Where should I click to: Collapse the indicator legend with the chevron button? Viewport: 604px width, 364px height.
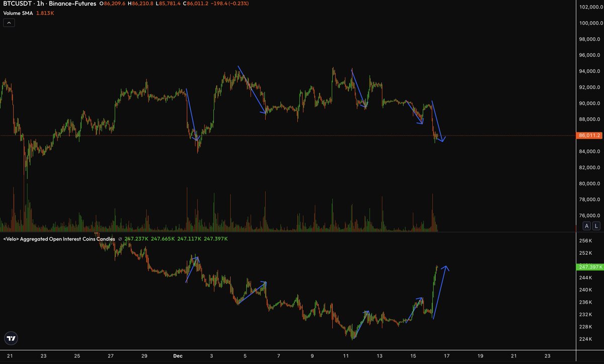(x=9, y=23)
